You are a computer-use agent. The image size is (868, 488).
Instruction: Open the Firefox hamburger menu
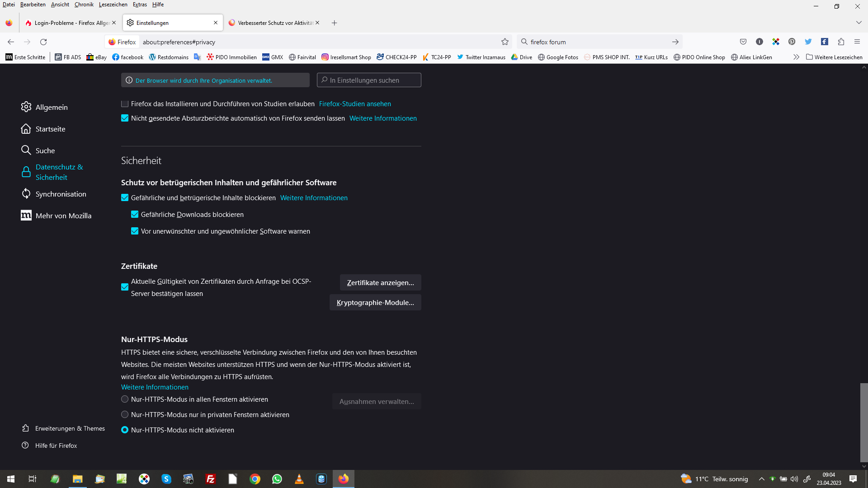857,42
